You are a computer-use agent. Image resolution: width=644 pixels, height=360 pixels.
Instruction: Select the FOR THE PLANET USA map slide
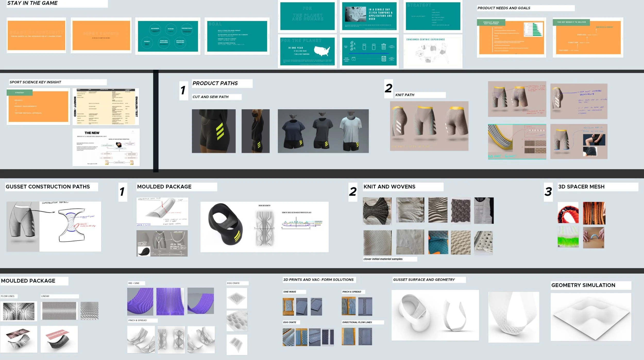[307, 51]
